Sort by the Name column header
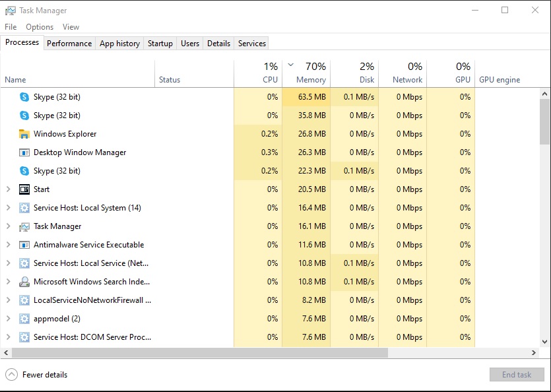Image resolution: width=551 pixels, height=392 pixels. (77, 73)
